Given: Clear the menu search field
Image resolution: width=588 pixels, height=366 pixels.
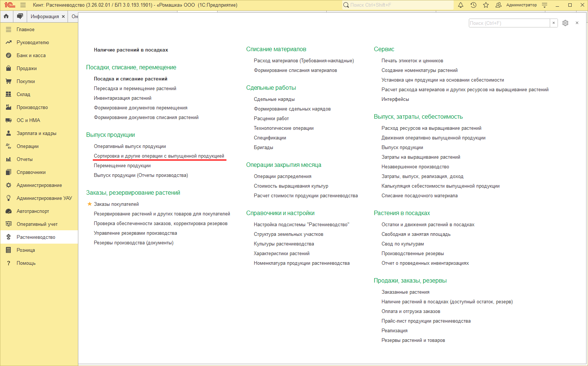Looking at the screenshot, I should click(x=553, y=23).
